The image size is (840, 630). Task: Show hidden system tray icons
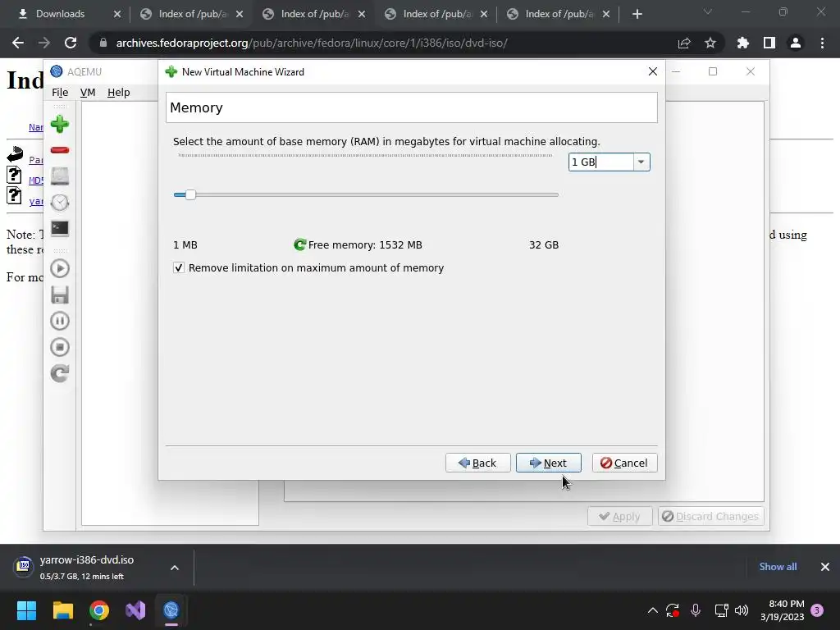tap(652, 610)
